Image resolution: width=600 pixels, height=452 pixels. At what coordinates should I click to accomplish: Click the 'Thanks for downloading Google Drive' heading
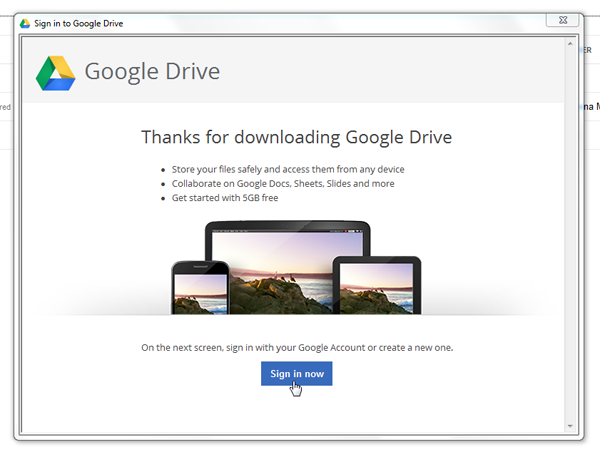click(x=297, y=137)
